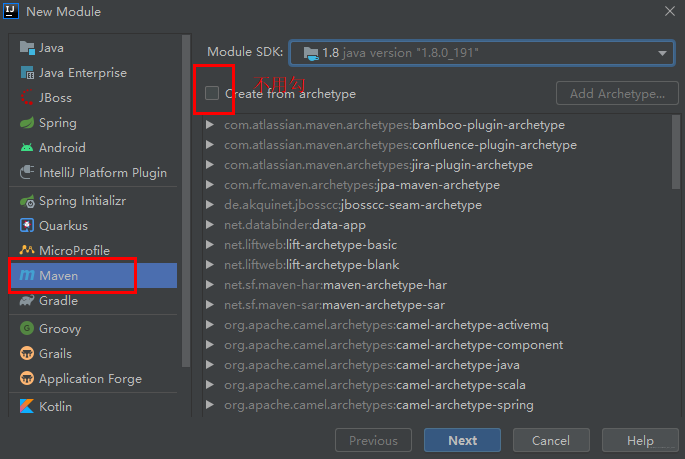
Task: Expand the lift-archetype-blank node
Action: coord(210,265)
